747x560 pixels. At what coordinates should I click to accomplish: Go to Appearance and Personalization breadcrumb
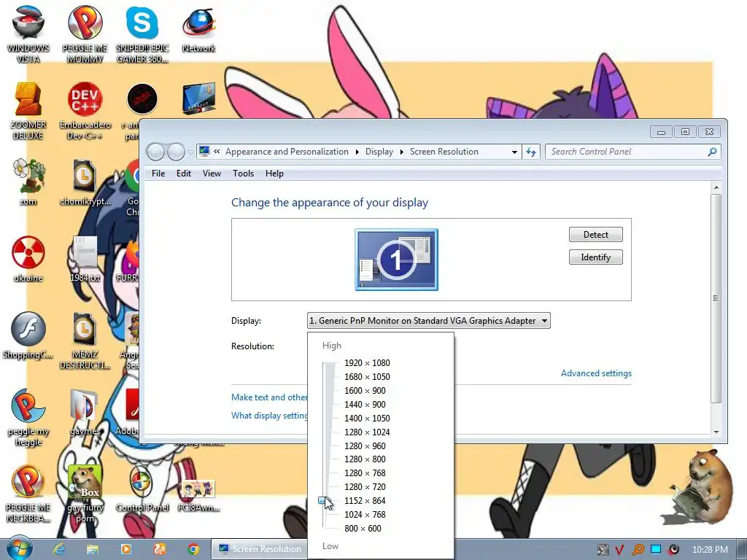[x=287, y=152]
